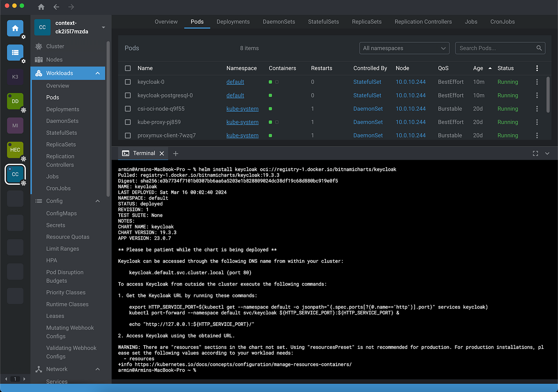The image size is (558, 392).
Task: Open the Catalog icon in the left hotbar
Action: coord(15,53)
